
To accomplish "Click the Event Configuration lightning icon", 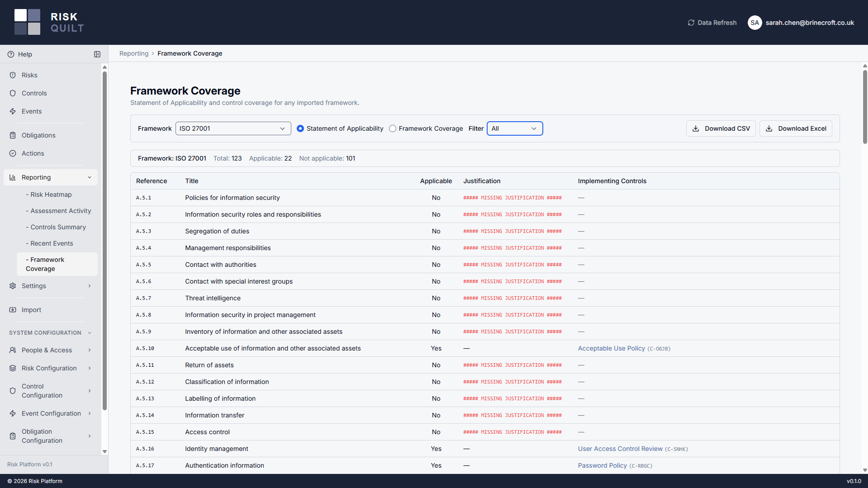I will pos(13,413).
